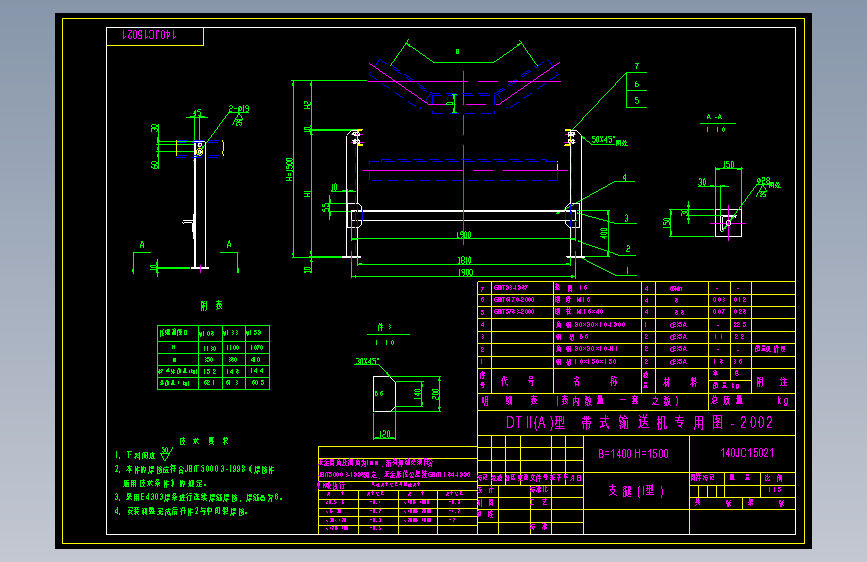
Task: Click the B=1400 H=1500 title block text
Action: [633, 454]
